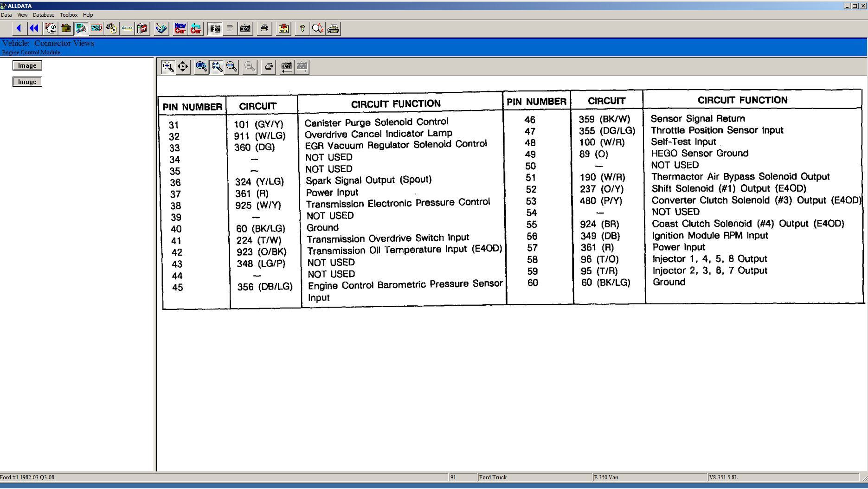Click the A-Z search magnifier icon
The height and width of the screenshot is (489, 868).
[318, 29]
